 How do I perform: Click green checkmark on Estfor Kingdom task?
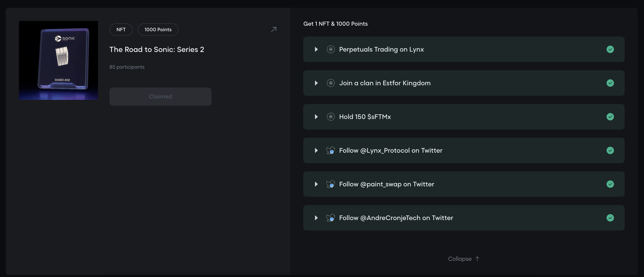click(x=610, y=83)
